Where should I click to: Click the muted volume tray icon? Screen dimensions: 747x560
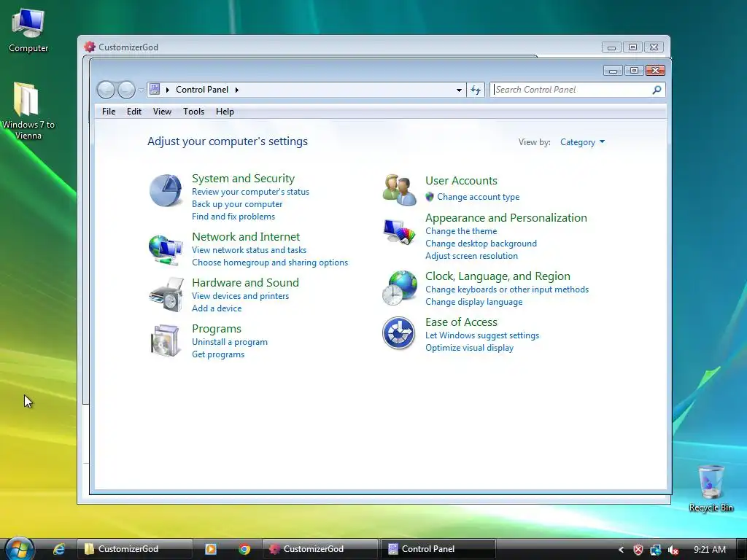pos(673,550)
